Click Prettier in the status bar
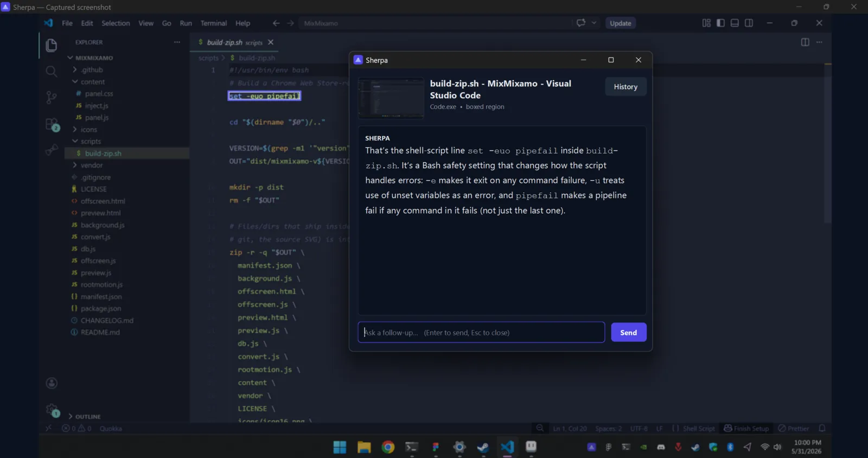Viewport: 868px width, 458px height. [793, 428]
